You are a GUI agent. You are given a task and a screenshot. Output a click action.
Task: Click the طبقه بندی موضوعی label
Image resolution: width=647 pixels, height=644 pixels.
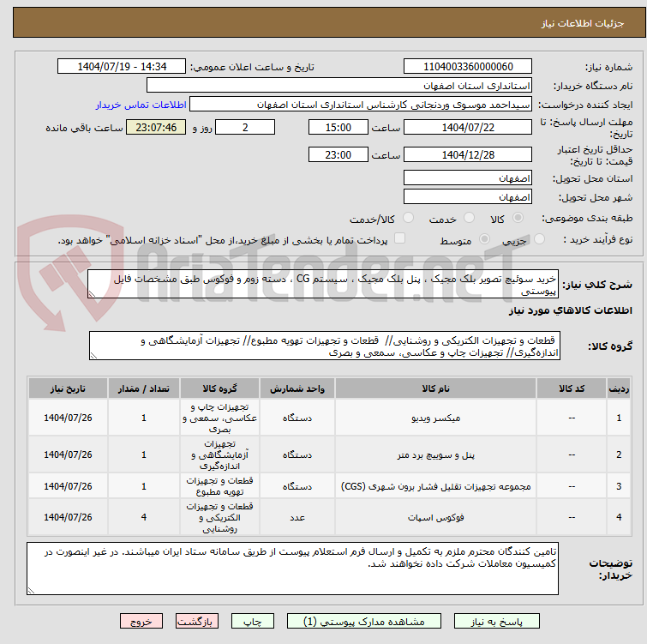pyautogui.click(x=587, y=218)
